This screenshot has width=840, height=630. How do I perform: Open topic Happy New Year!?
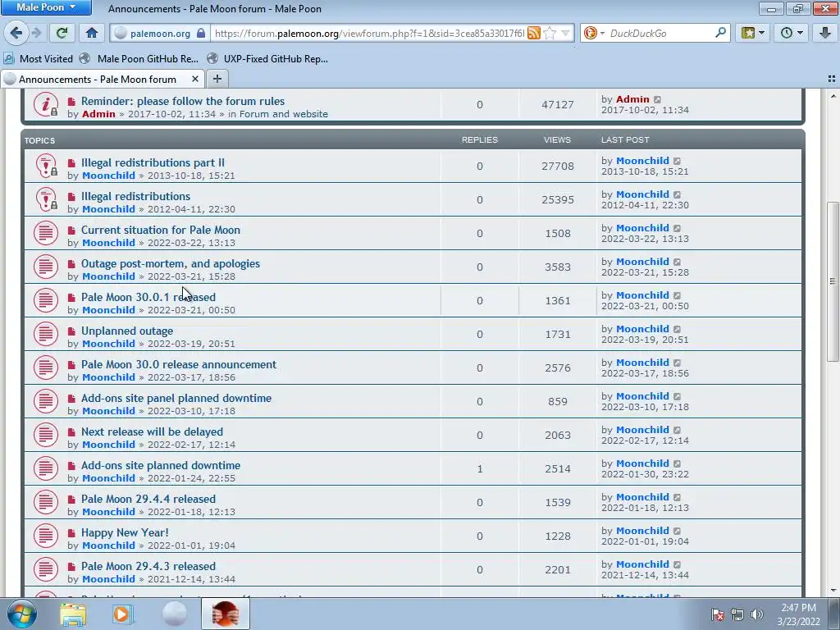point(125,532)
